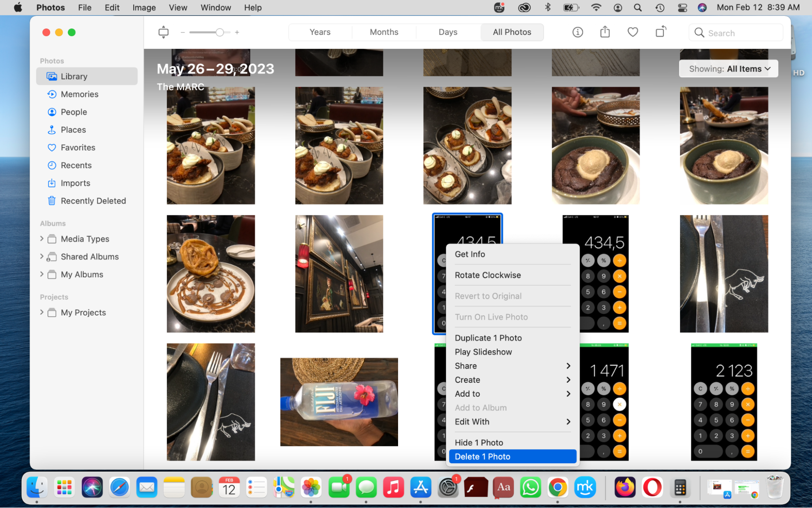Expand the Media Types album group
812x508 pixels.
tap(41, 239)
